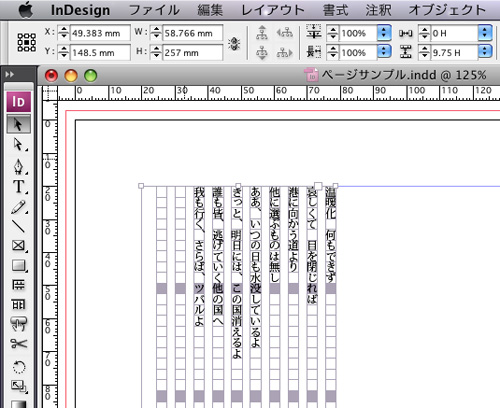The image size is (500, 408).
Task: Click select next object icon
Action: click(284, 53)
